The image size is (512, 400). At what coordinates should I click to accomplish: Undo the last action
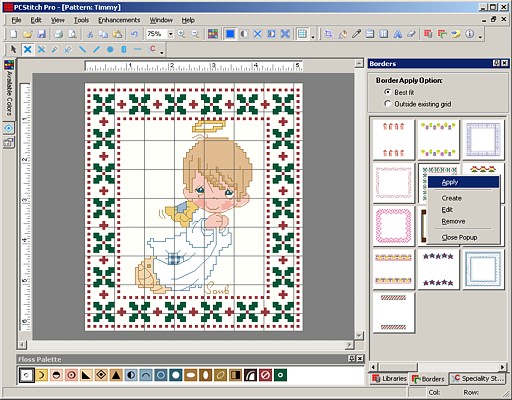134,34
